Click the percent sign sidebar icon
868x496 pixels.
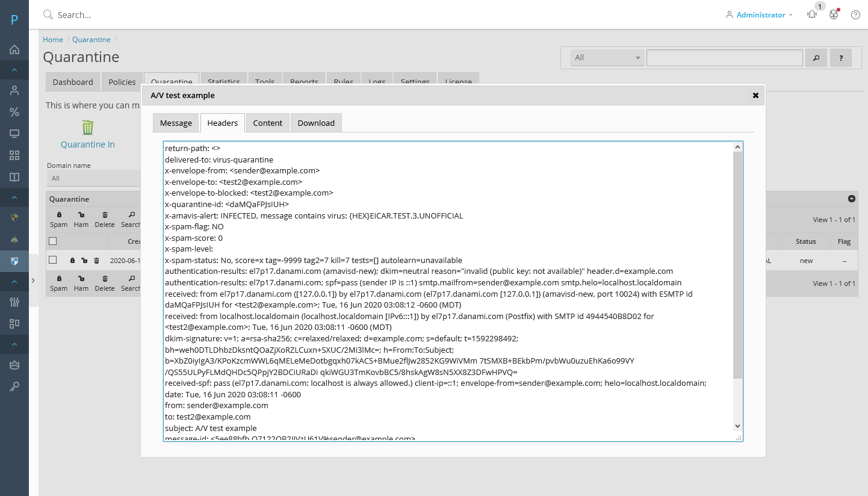(14, 112)
